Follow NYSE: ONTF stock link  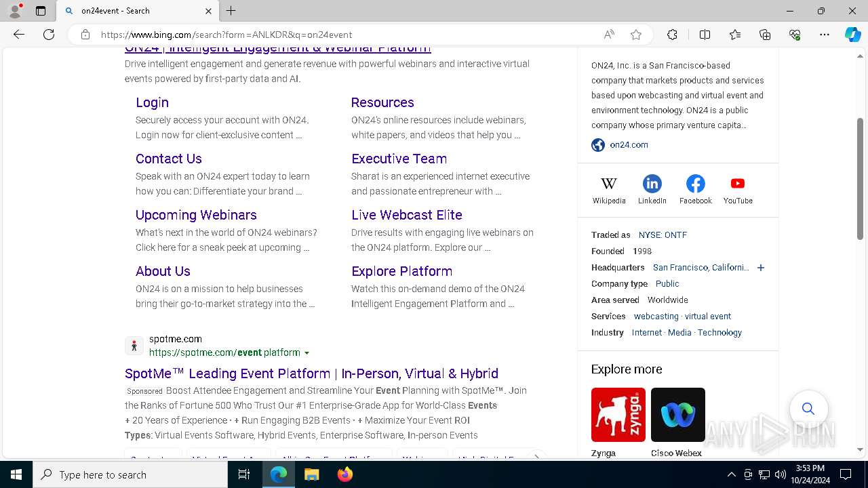tap(663, 235)
